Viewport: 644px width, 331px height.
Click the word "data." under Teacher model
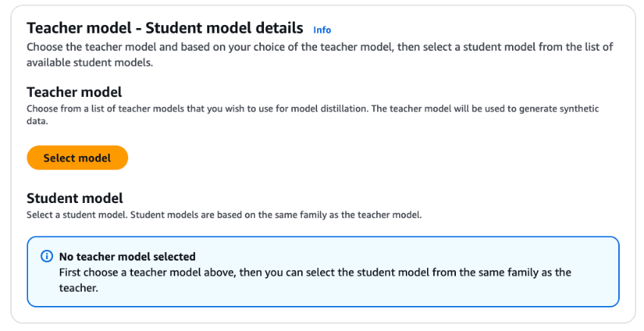tap(36, 120)
